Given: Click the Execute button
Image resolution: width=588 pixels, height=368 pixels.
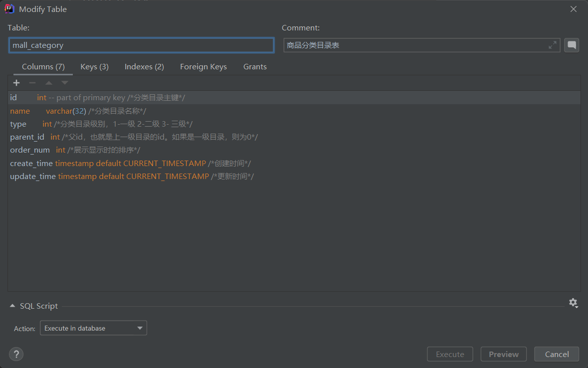Looking at the screenshot, I should 450,354.
